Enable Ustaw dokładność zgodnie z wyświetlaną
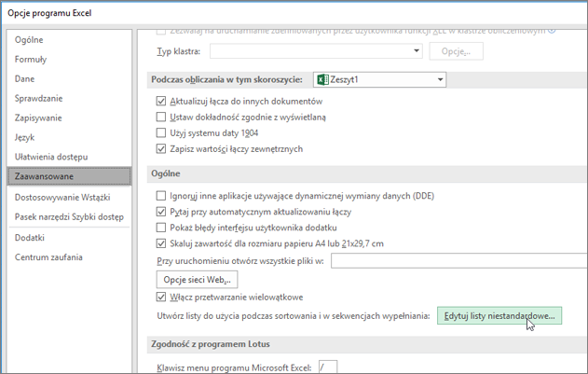This screenshot has width=588, height=374. point(161,118)
